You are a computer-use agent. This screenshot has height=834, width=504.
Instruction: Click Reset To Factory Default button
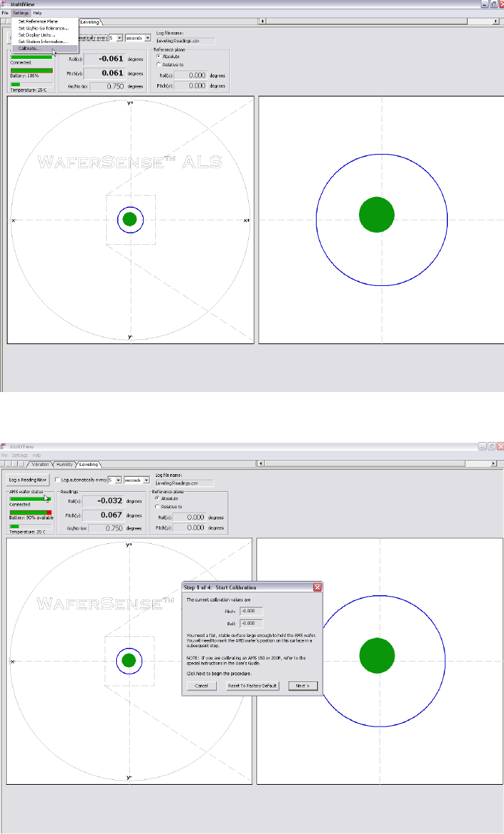[x=254, y=686]
